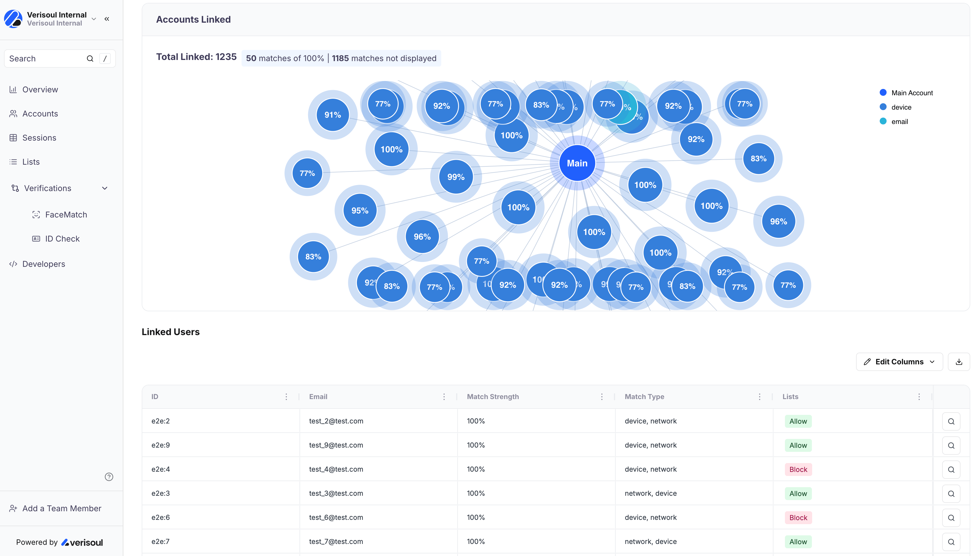The height and width of the screenshot is (556, 980).
Task: Open Match Strength column options menu
Action: 602,397
